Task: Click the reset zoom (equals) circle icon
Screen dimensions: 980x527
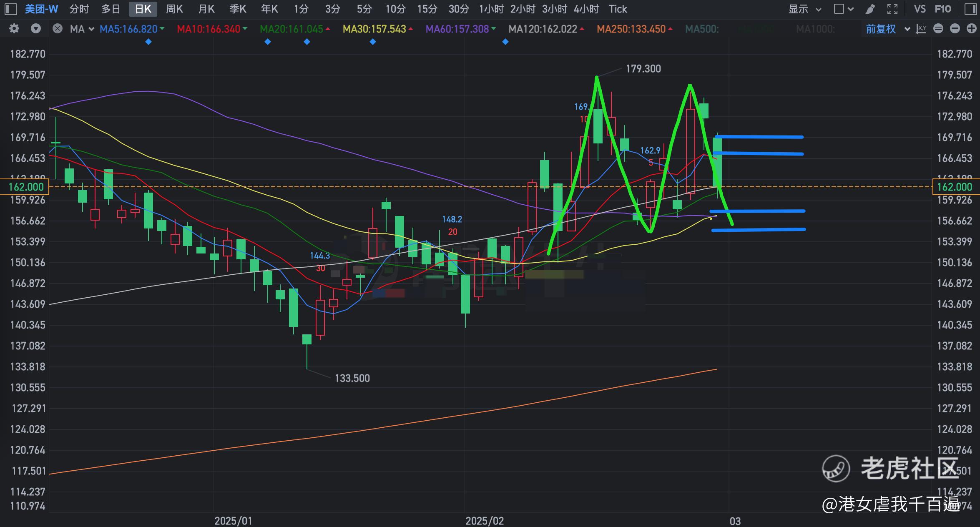Action: click(x=938, y=28)
